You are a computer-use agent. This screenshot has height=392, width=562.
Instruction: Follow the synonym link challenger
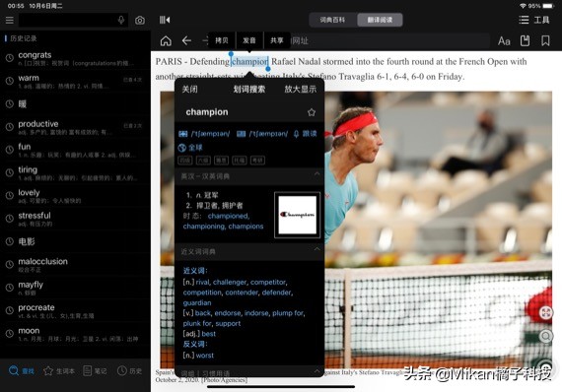230,282
